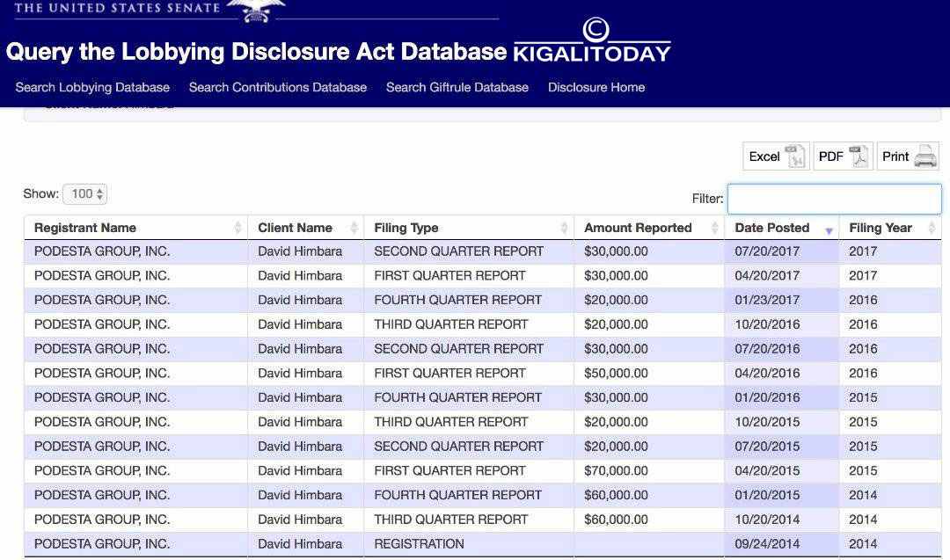Click sort arrows on Client Name column
The image size is (950, 560).
coord(354,229)
